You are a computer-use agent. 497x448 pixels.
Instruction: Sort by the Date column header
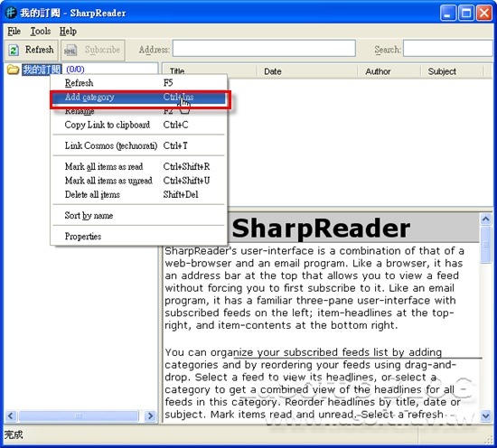307,71
